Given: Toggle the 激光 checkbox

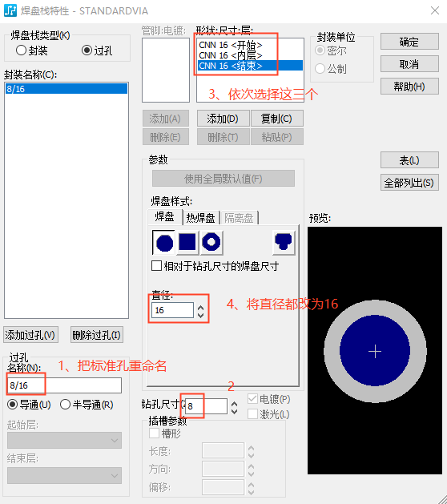Looking at the screenshot, I should 252,414.
